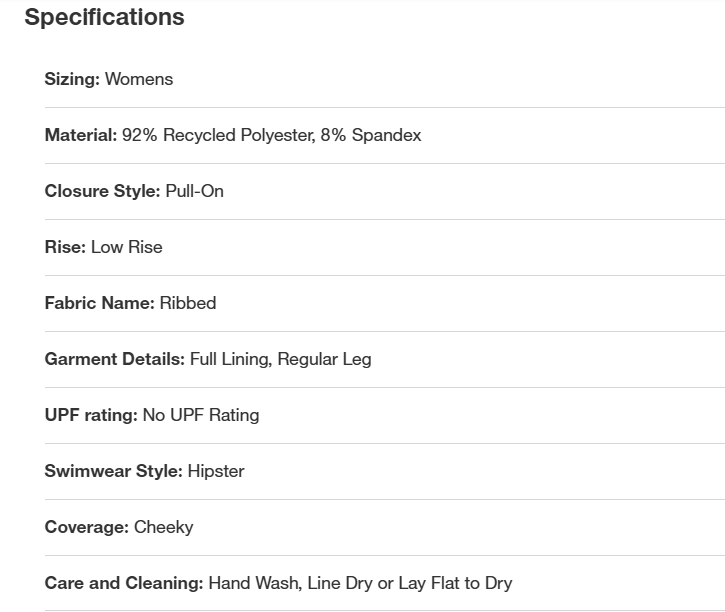The width and height of the screenshot is (725, 612).
Task: Click the Rise label
Action: coord(65,247)
